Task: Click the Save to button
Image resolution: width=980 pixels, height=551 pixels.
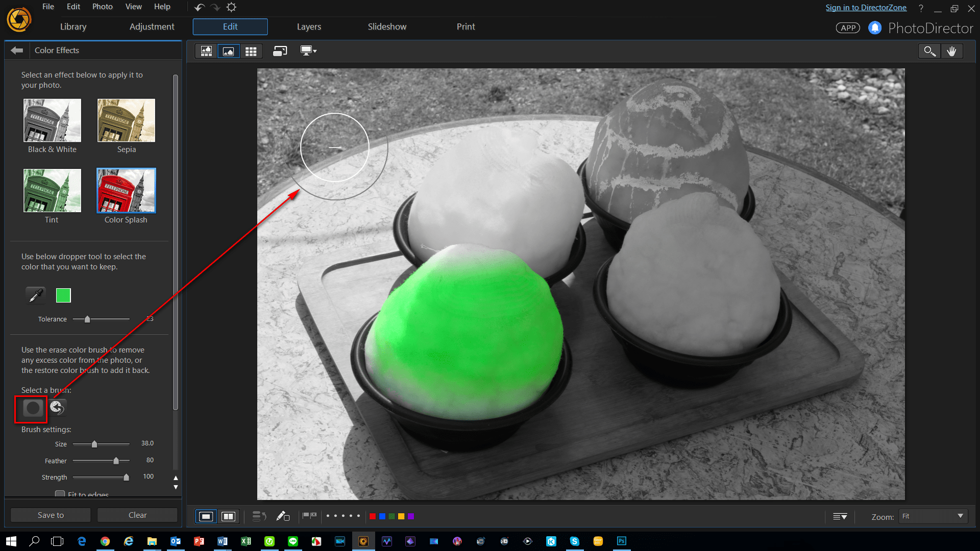Action: [51, 515]
